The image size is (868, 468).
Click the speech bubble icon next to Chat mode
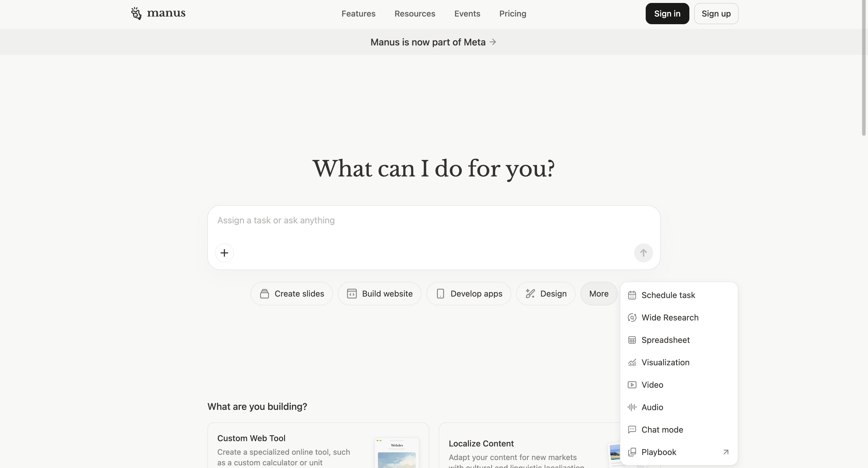pyautogui.click(x=632, y=430)
